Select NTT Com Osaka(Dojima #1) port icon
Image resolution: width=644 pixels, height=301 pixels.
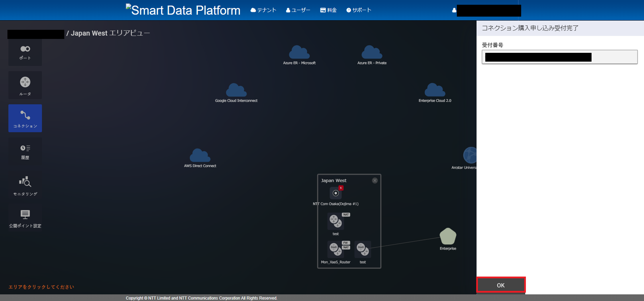tap(336, 193)
